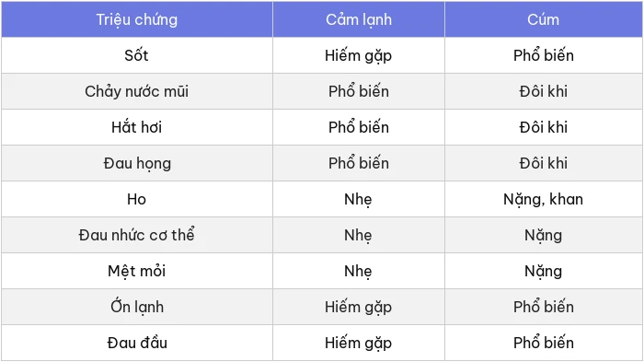
Task: Click the 'Đau họng' row label
Action: [137, 163]
